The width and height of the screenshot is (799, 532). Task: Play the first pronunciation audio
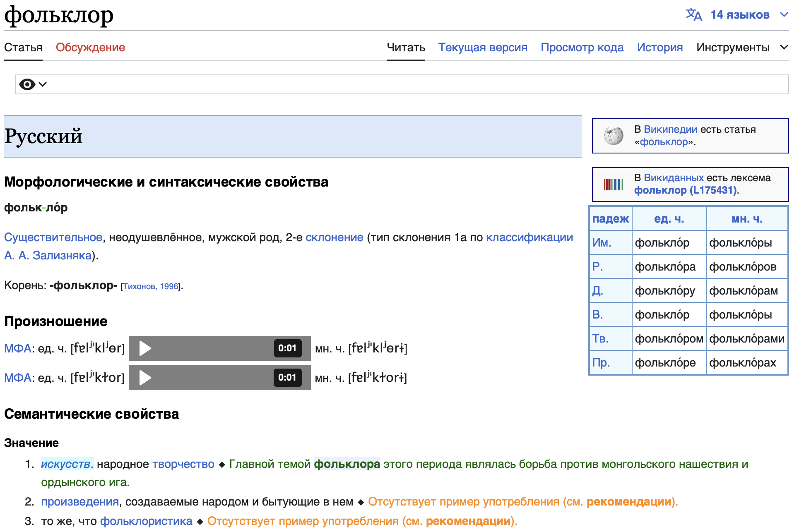[145, 348]
